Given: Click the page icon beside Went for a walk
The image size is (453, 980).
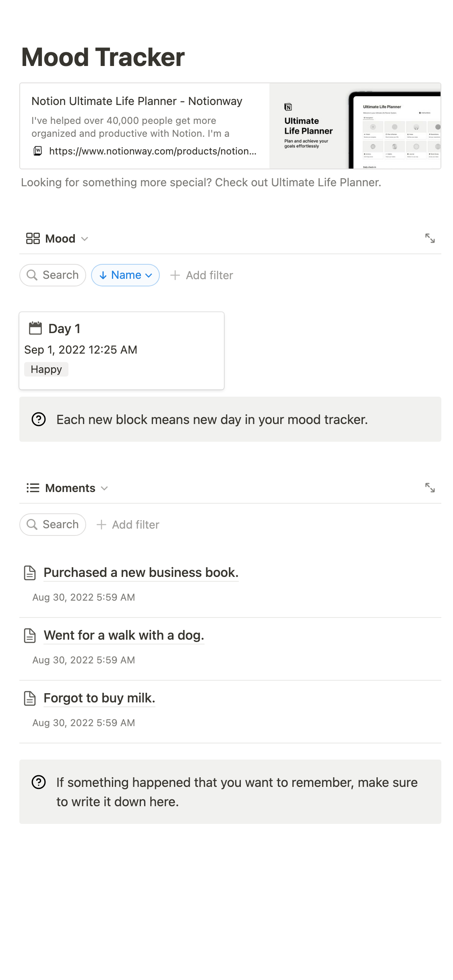Looking at the screenshot, I should tap(30, 636).
